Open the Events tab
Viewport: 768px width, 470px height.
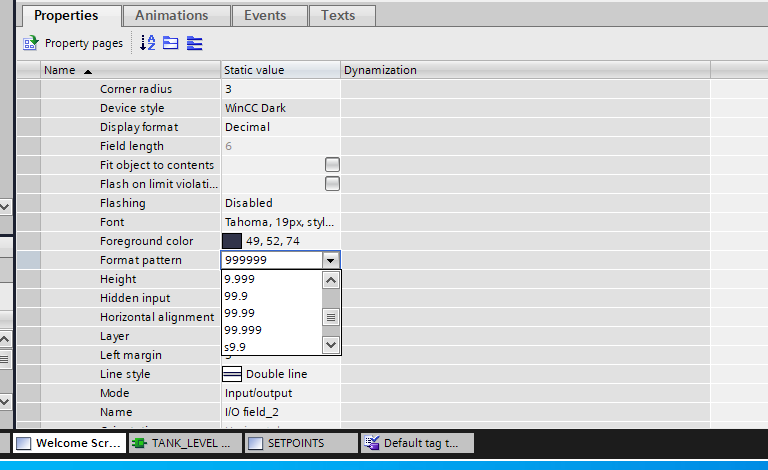[x=265, y=16]
